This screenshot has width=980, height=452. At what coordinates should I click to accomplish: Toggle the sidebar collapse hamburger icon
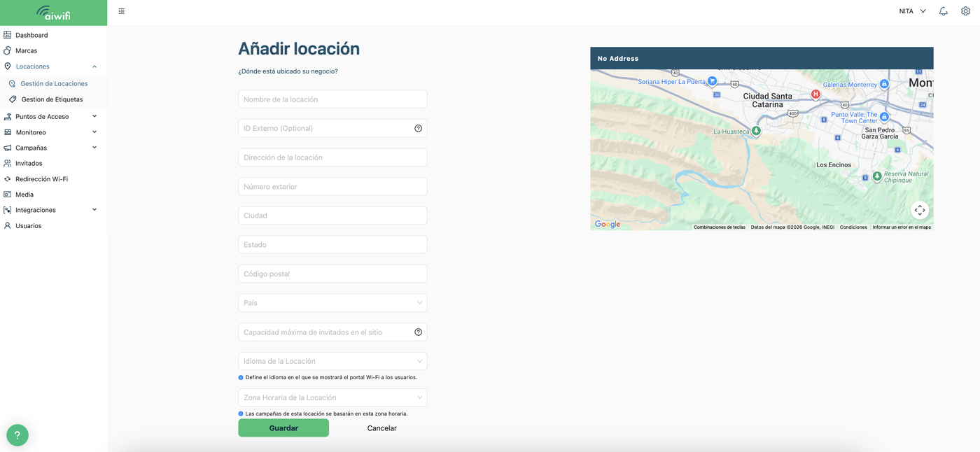pos(122,11)
